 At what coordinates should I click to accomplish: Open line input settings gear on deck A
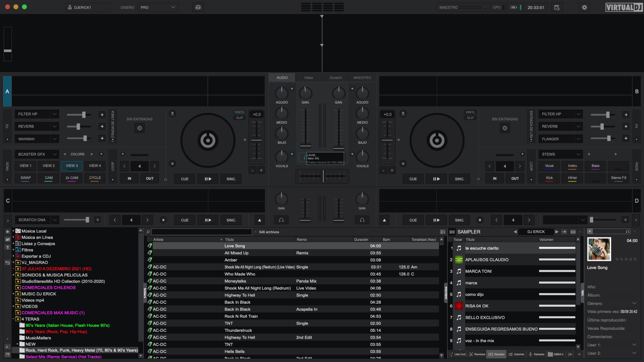(140, 128)
